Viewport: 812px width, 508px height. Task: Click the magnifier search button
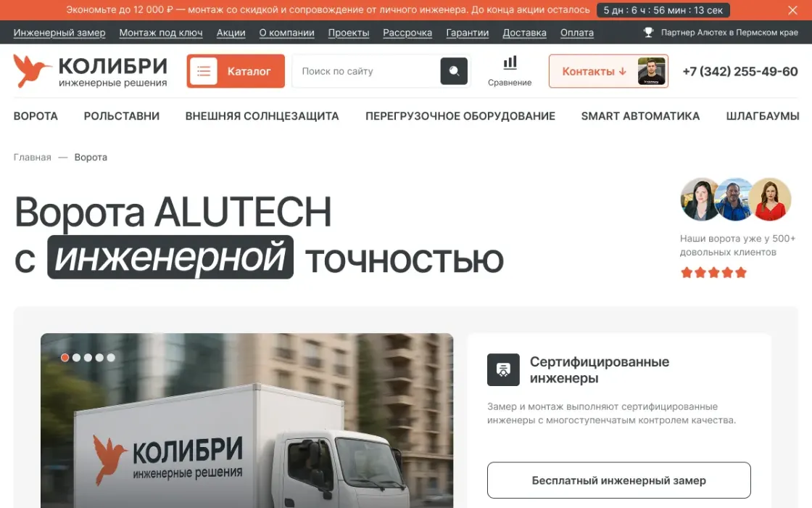click(454, 71)
